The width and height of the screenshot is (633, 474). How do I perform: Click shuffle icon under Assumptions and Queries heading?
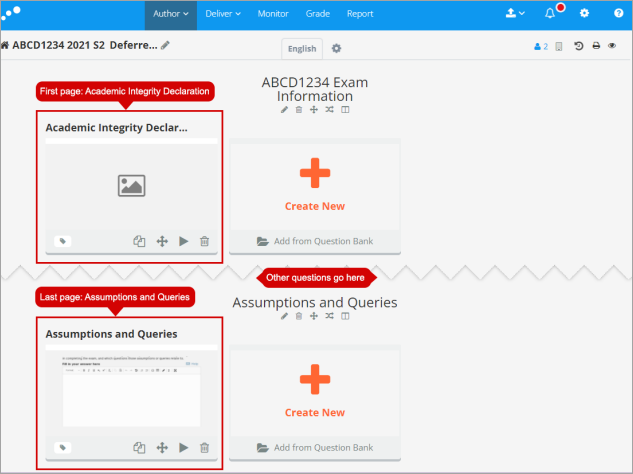click(x=330, y=316)
